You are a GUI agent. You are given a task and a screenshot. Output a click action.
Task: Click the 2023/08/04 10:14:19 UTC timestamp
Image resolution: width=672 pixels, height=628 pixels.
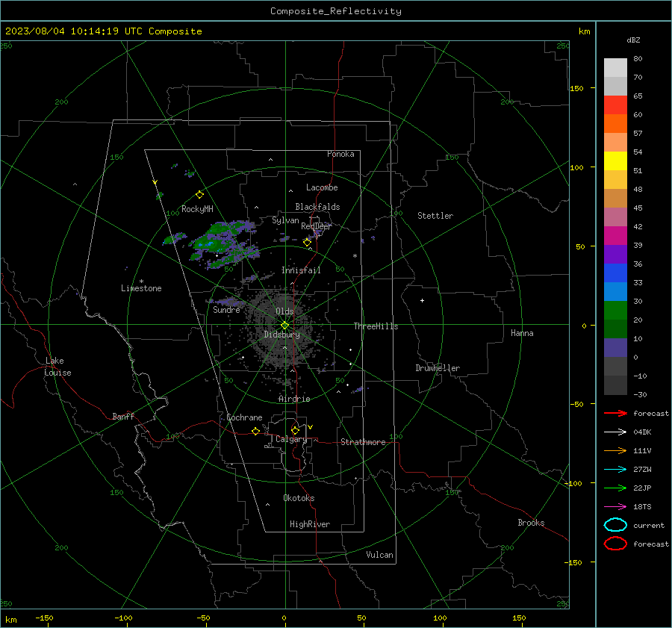[x=103, y=31]
